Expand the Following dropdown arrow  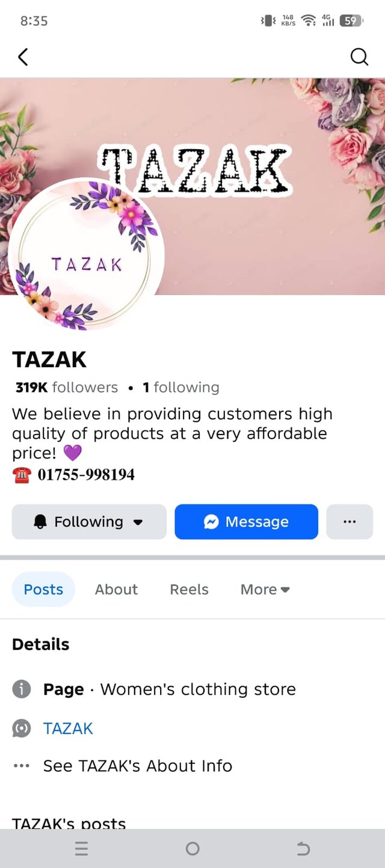pos(138,522)
